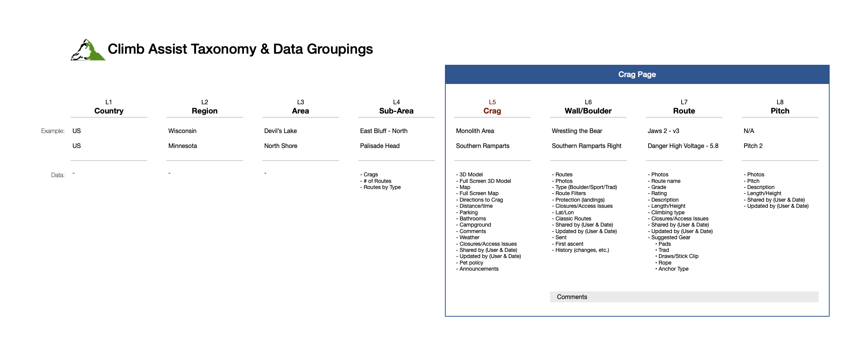Click the Rope gear bullet
The image size is (868, 355).
[x=664, y=263]
